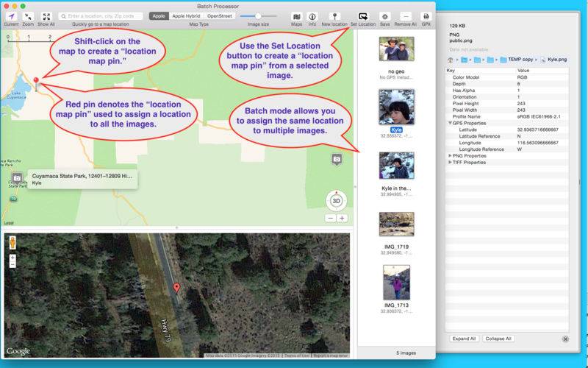
Task: Expand the TIFF Properties group
Action: click(450, 163)
